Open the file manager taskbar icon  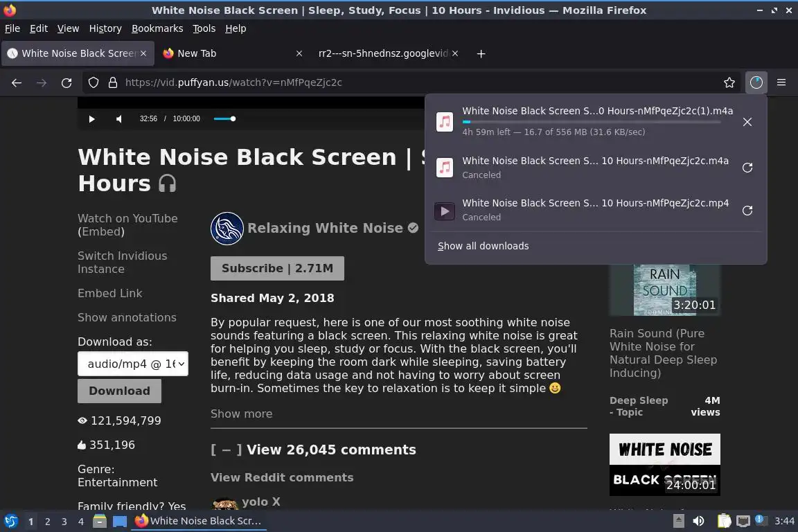click(x=100, y=522)
